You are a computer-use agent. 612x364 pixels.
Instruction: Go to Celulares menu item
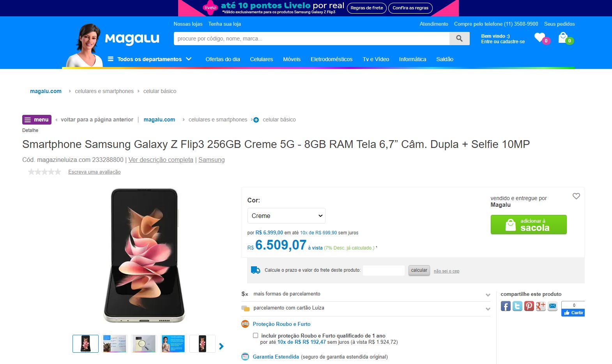click(262, 59)
